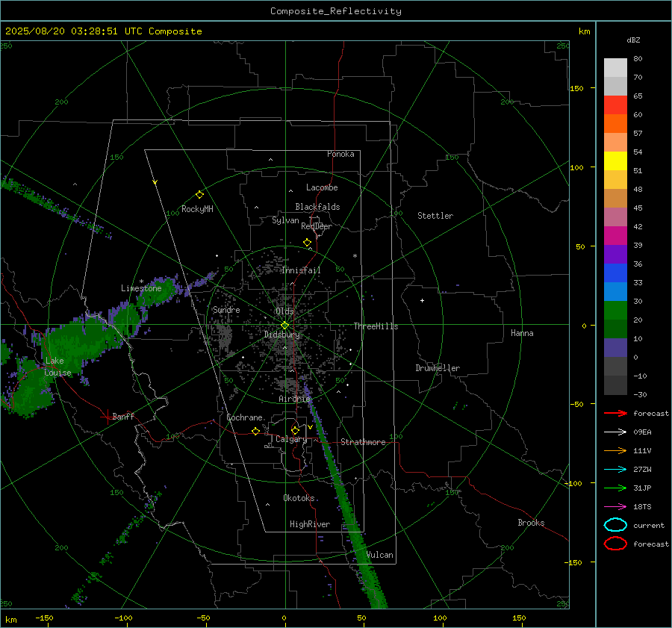Click the Vulcan label

(380, 555)
